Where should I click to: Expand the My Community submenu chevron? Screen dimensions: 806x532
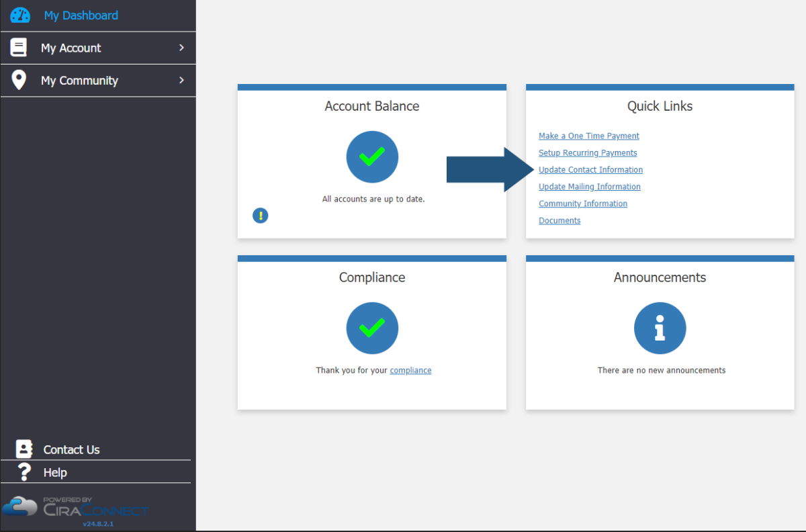pyautogui.click(x=181, y=80)
